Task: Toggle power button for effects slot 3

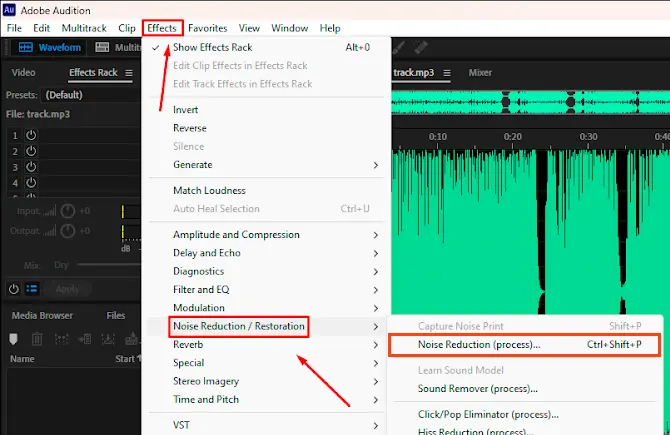Action: pos(31,167)
